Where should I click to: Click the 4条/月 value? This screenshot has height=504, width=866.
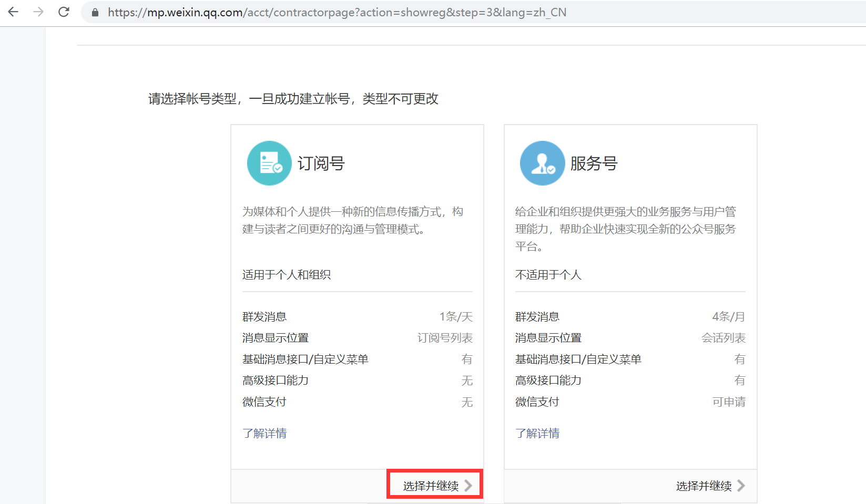point(729,317)
